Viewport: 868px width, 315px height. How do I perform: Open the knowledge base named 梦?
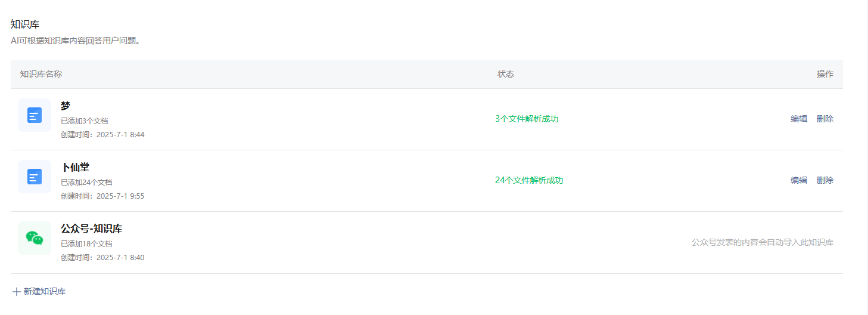[66, 106]
